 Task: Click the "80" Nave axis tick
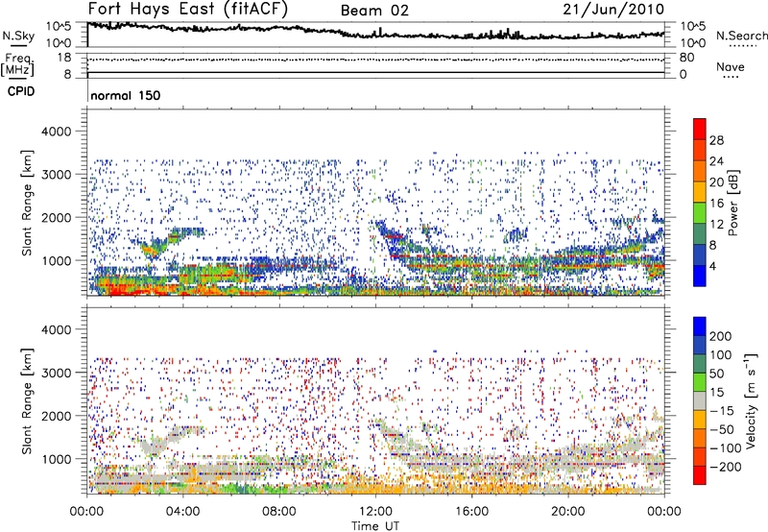point(686,58)
